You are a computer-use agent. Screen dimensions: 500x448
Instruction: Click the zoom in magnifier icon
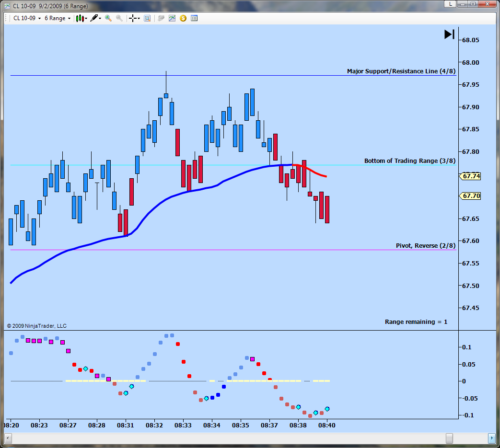tap(108, 18)
